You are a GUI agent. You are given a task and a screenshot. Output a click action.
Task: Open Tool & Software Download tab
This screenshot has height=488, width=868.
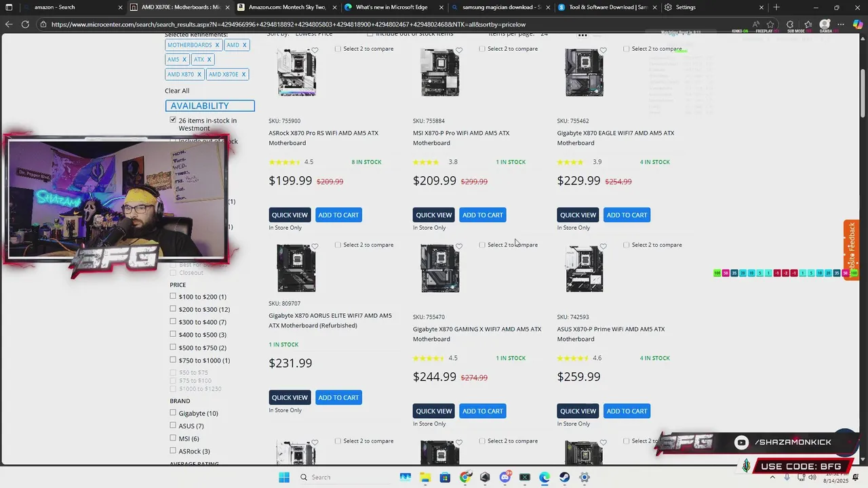tap(607, 7)
